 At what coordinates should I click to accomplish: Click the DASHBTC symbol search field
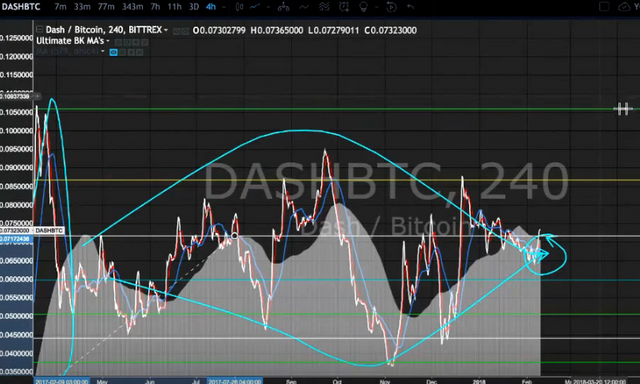point(21,7)
